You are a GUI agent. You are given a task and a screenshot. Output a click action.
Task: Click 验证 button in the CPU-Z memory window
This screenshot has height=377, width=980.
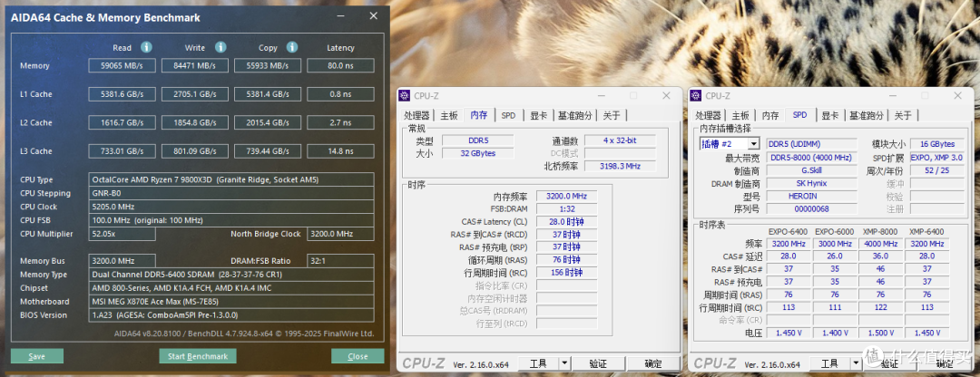click(598, 363)
